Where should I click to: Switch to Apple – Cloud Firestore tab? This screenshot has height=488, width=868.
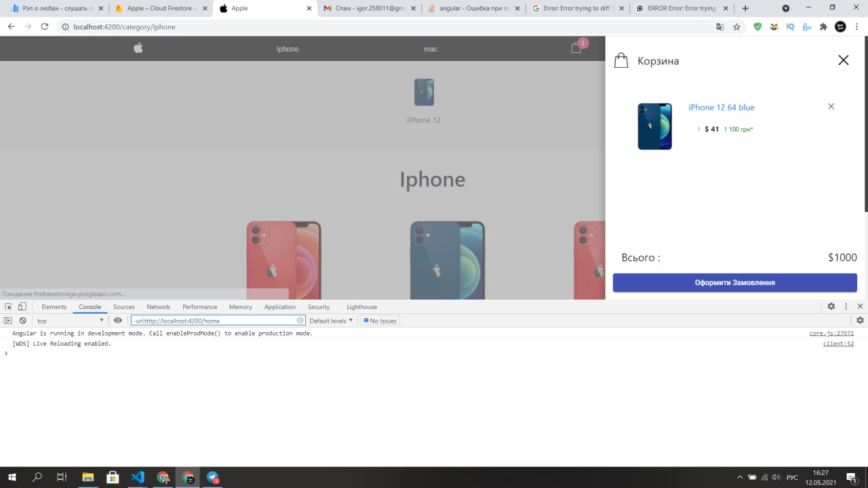pos(161,8)
